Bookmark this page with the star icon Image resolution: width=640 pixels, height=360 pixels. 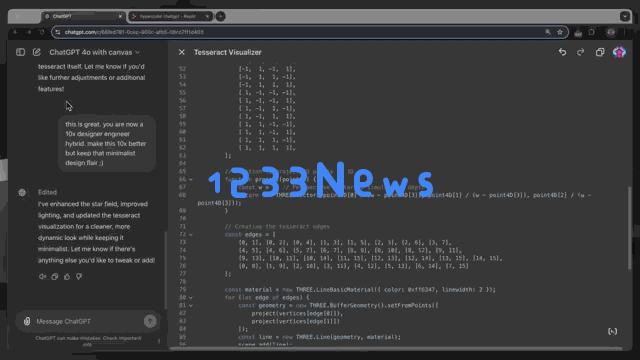point(560,32)
